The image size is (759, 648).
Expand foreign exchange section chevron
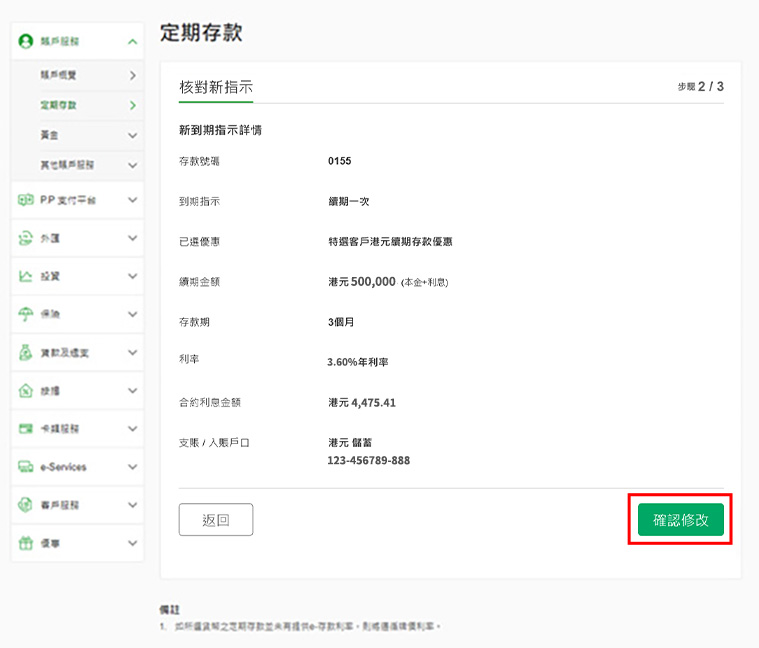133,238
